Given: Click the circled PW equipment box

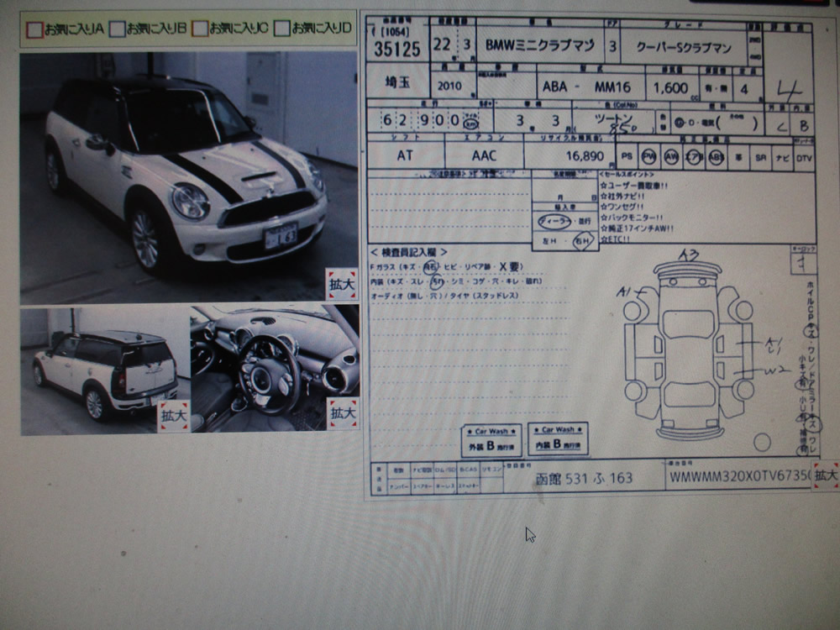Looking at the screenshot, I should [649, 157].
